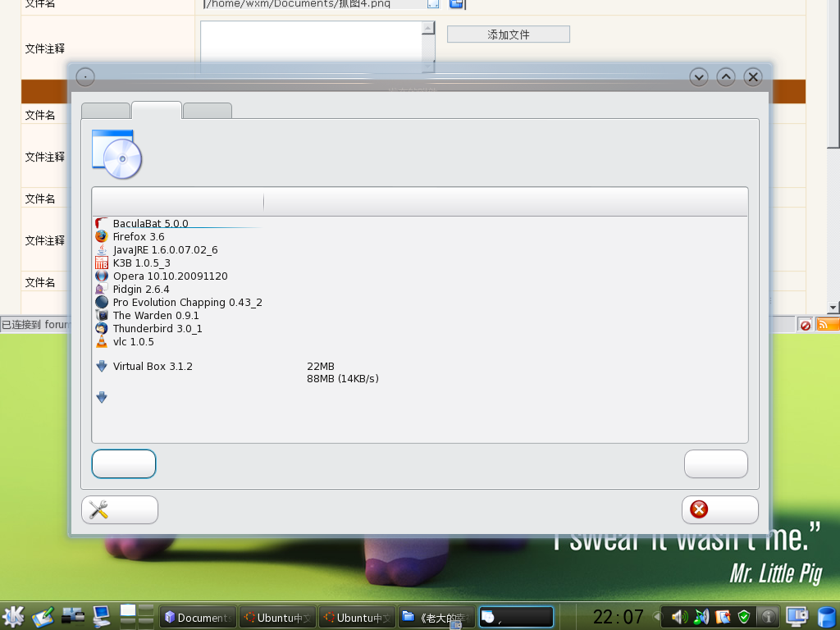This screenshot has width=840, height=630.
Task: Focus the file path field containing /home/wxm/Documents
Action: click(313, 4)
